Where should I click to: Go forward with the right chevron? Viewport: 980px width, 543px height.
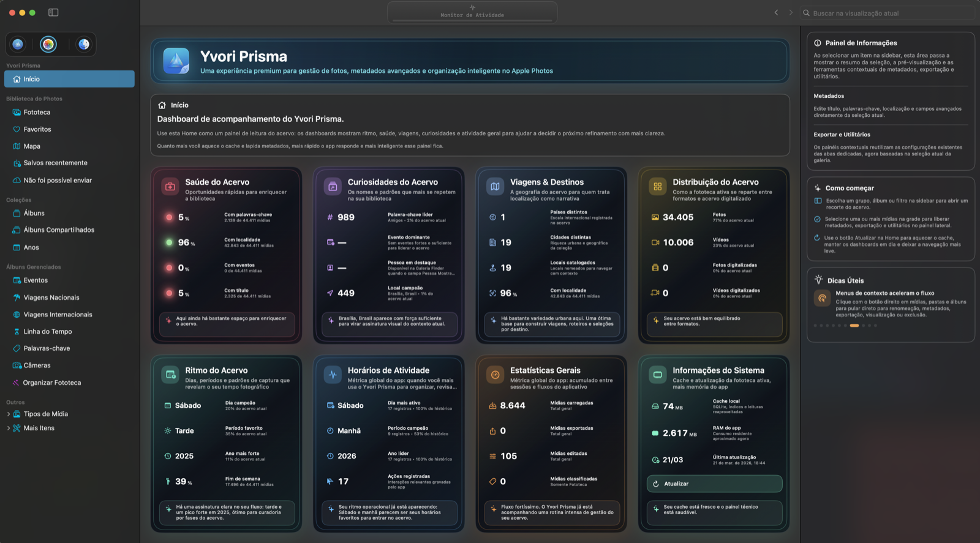[791, 12]
